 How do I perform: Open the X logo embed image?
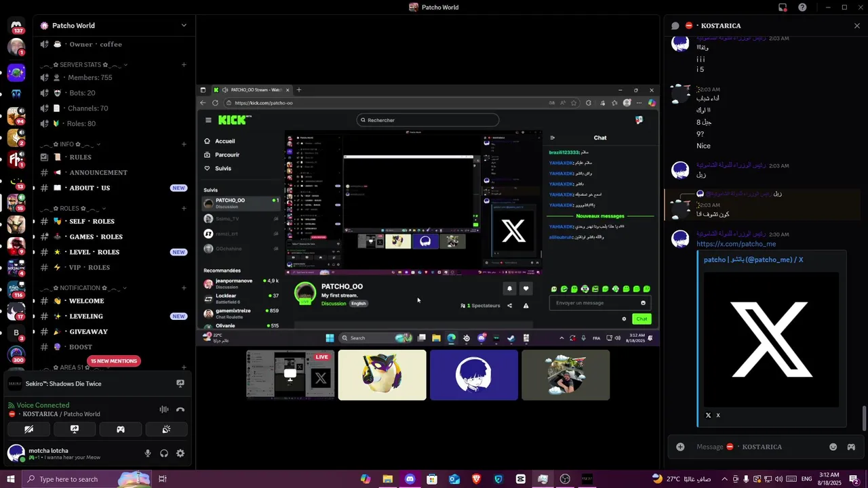pyautogui.click(x=771, y=340)
